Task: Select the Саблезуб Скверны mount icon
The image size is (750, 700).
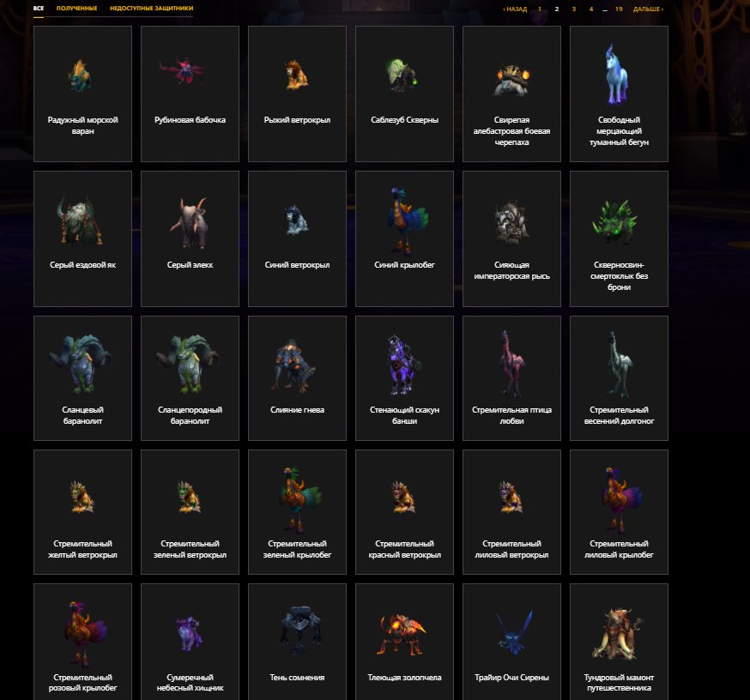Action: click(x=402, y=75)
